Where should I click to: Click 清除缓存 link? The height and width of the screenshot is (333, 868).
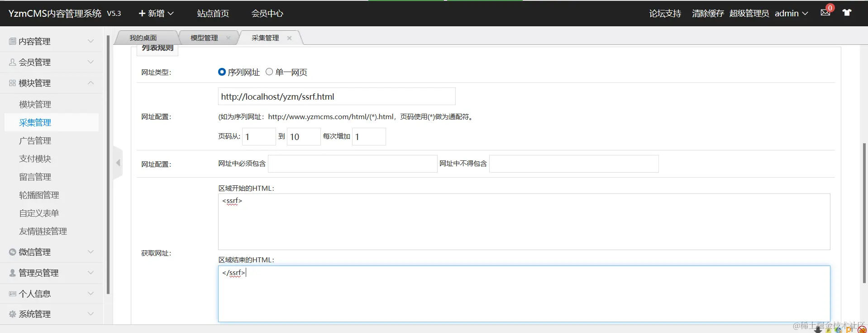pos(708,14)
